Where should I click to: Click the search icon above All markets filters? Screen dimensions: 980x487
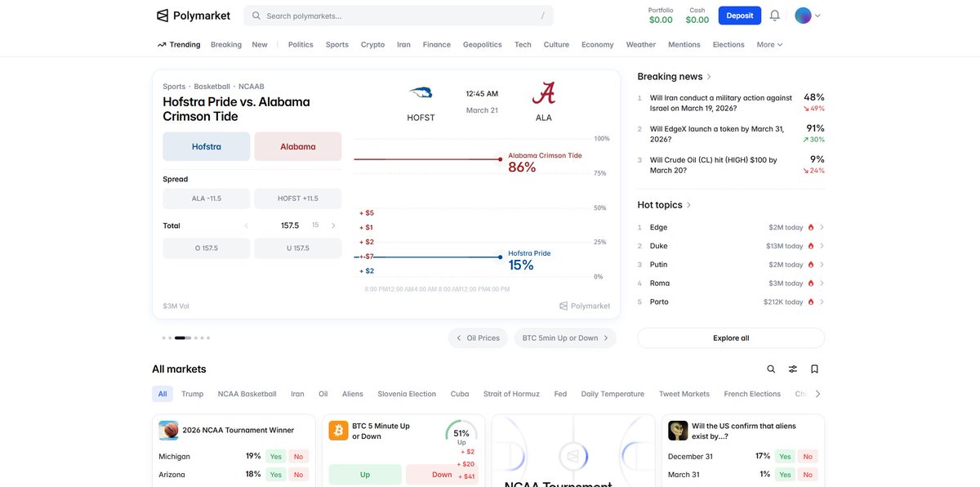[x=771, y=369]
